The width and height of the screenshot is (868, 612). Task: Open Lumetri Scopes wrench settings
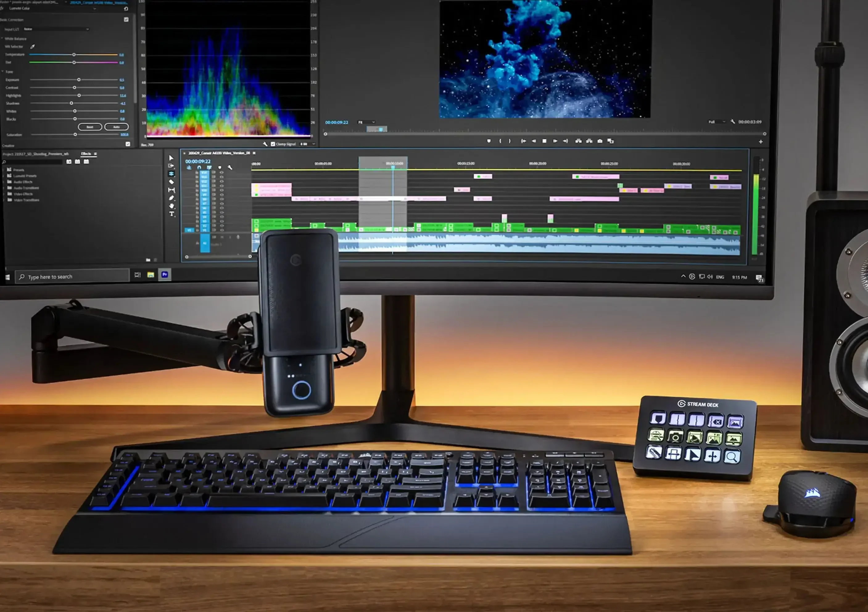[x=265, y=144]
